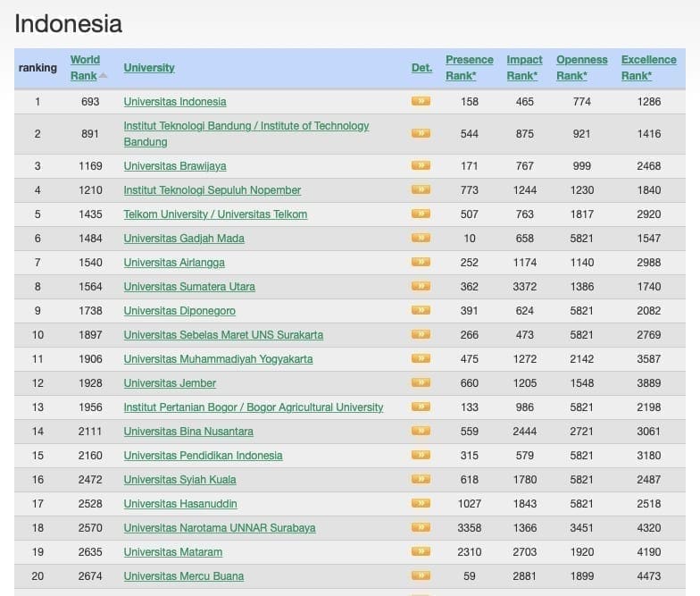700x596 pixels.
Task: Click details icon for Universitas Jember
Action: (421, 382)
